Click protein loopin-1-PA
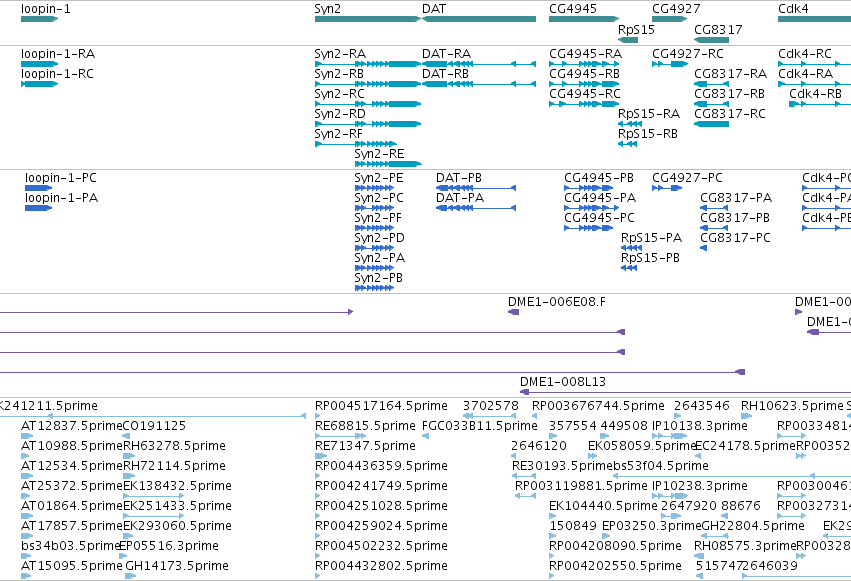The image size is (851, 581). [38, 208]
